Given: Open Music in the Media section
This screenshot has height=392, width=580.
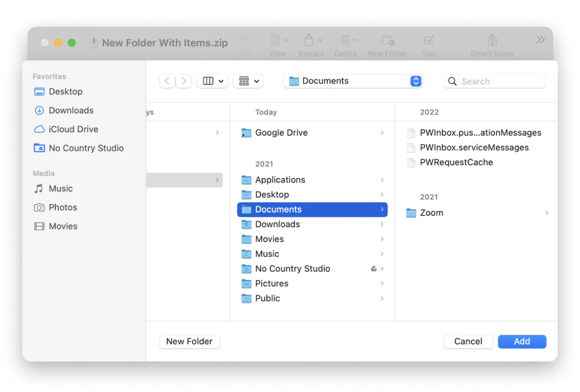Looking at the screenshot, I should coord(61,189).
